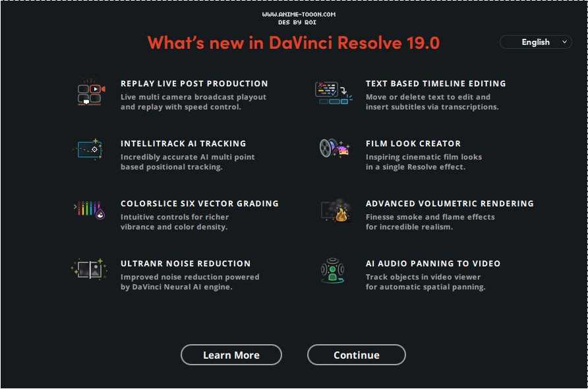Click the IntelliTrack AI Tracking icon
588x389 pixels.
[88, 149]
